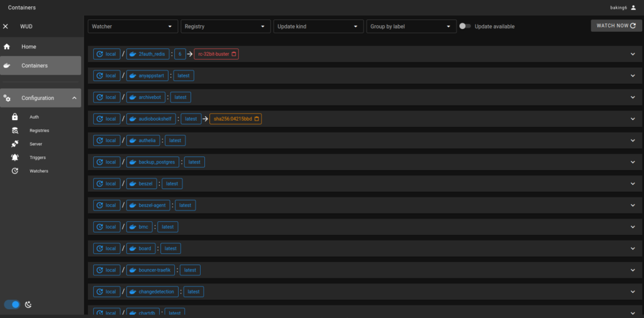Click the Auth lock icon in sidebar

point(15,117)
